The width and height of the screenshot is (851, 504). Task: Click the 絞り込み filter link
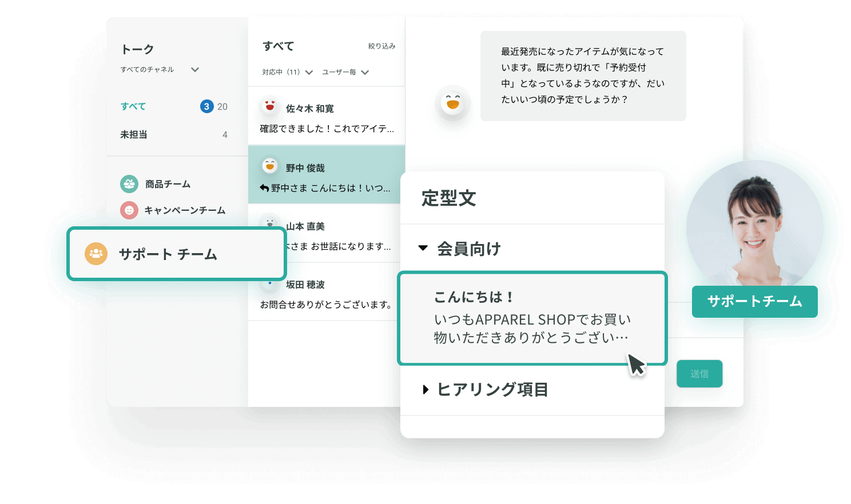(381, 46)
